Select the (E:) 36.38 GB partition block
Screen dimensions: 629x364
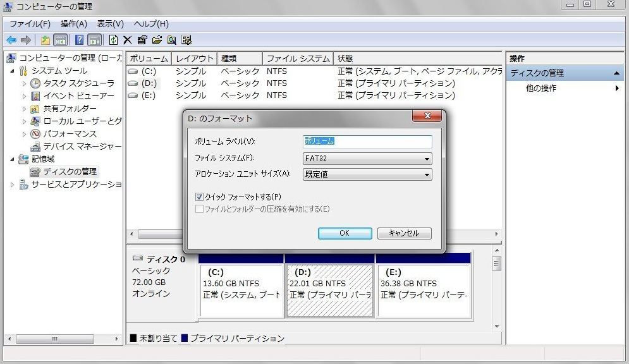click(x=424, y=291)
